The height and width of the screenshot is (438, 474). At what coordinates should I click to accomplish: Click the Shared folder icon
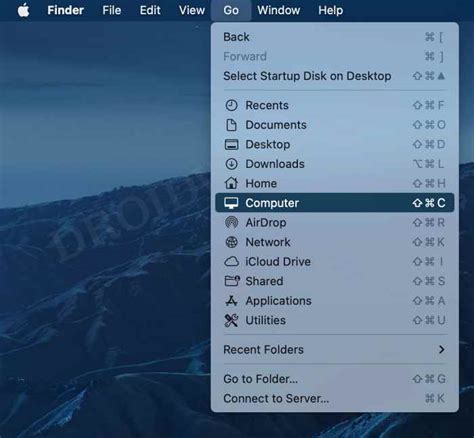point(232,281)
